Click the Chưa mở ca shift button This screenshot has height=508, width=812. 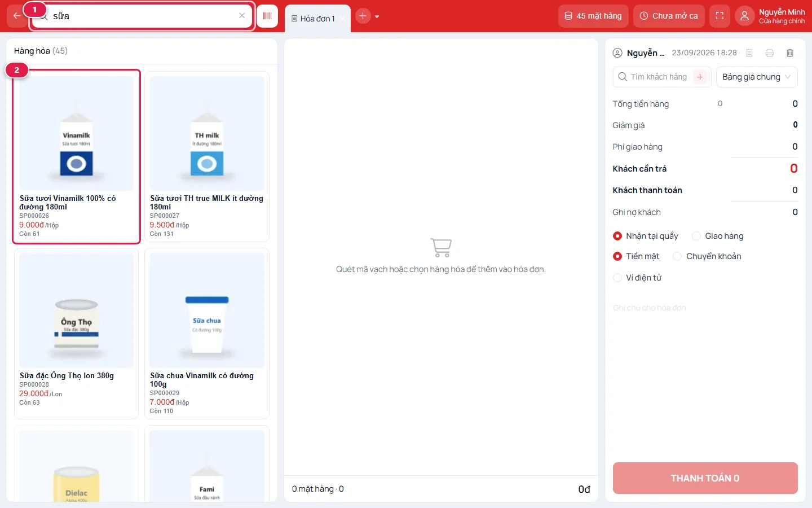pos(669,16)
